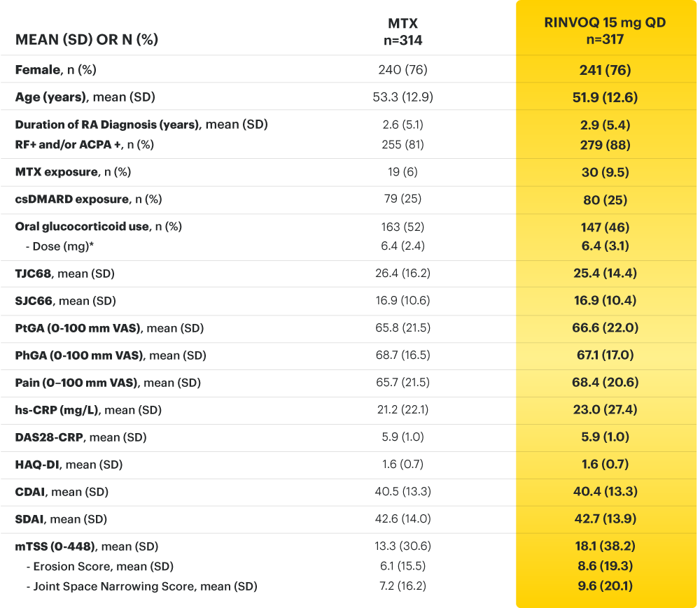Select the value '67.1 (17.0)'
Screen dimensions: 700x608
pos(605,355)
